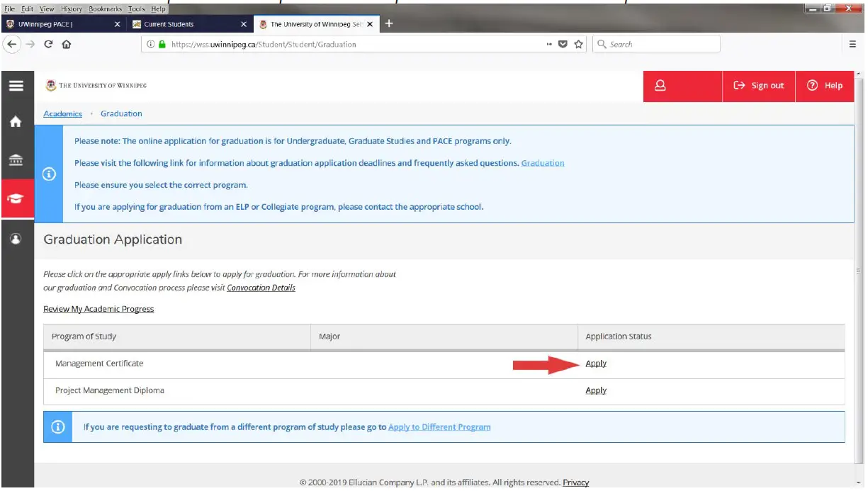
Task: Sign out of the student portal
Action: coord(759,86)
